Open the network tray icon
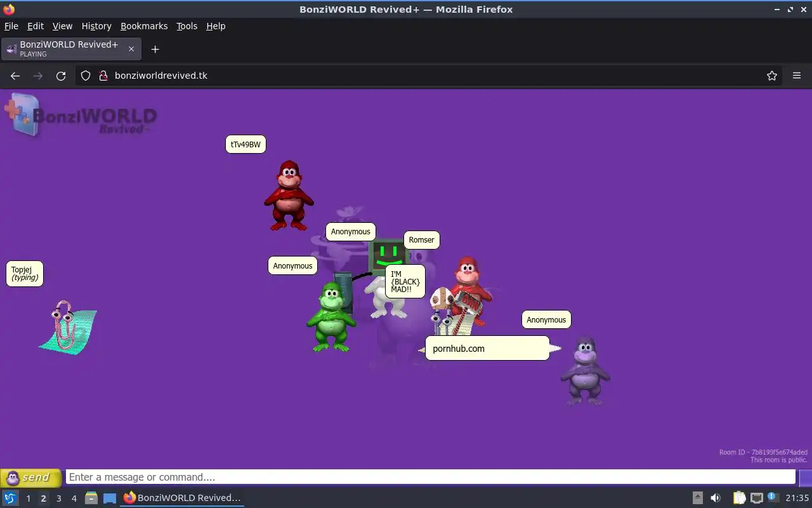This screenshot has width=812, height=508. [756, 498]
